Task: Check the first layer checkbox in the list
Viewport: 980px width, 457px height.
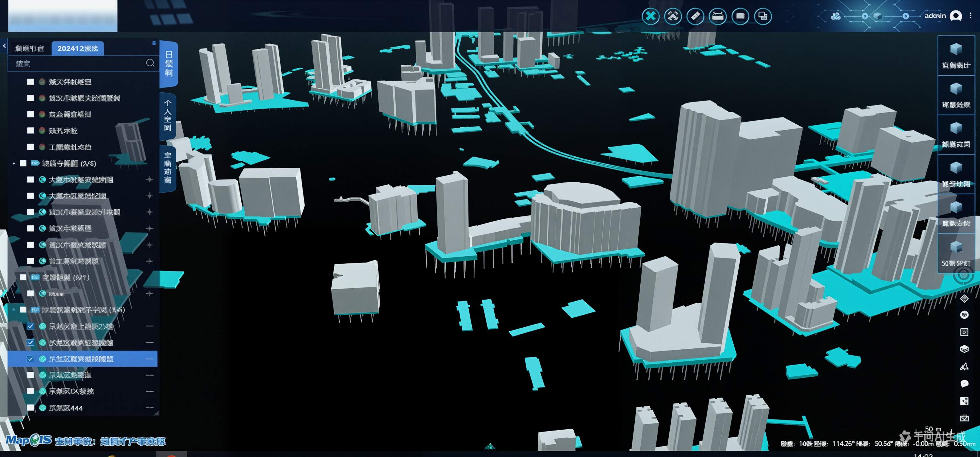Action: 30,82
